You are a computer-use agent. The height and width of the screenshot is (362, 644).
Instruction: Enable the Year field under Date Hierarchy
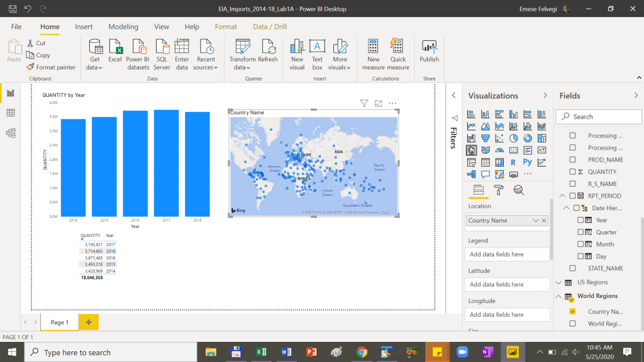pos(580,219)
